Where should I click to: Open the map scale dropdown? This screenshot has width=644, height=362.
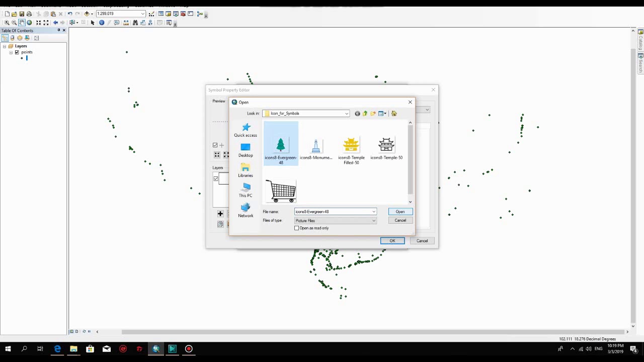pyautogui.click(x=143, y=14)
